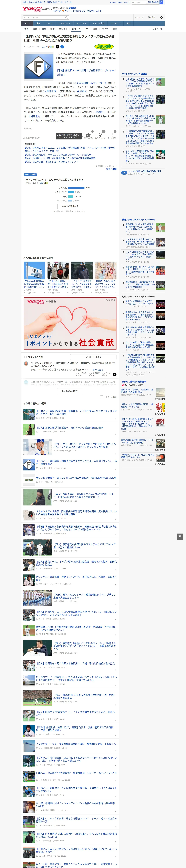Switch to the エキスパート tab
The width and height of the screenshot is (186, 868).
pos(64,24)
